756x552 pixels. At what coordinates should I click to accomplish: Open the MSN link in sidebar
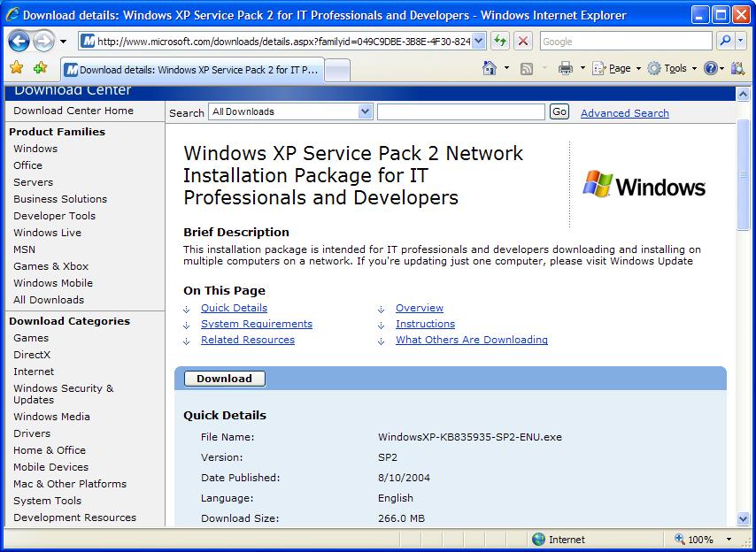[x=24, y=249]
